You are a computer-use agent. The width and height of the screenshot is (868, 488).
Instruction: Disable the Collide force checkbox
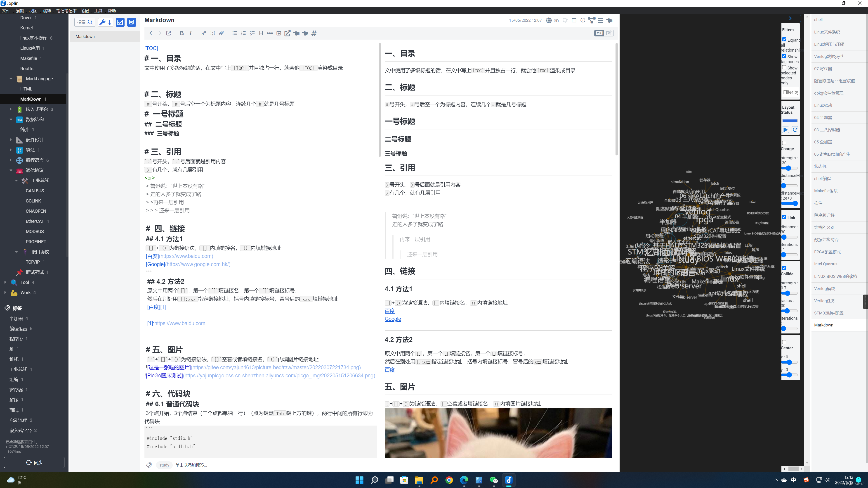pos(784,268)
